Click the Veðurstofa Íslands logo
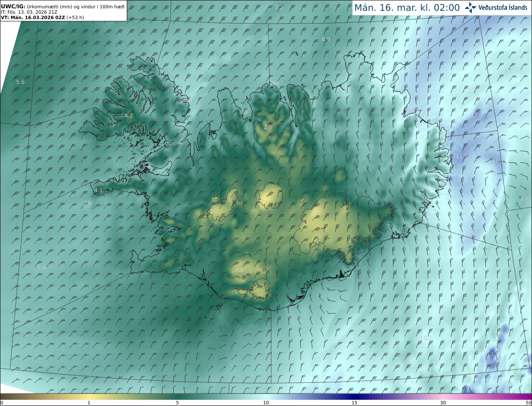Viewport: 532px width, 406px height. click(x=496, y=7)
